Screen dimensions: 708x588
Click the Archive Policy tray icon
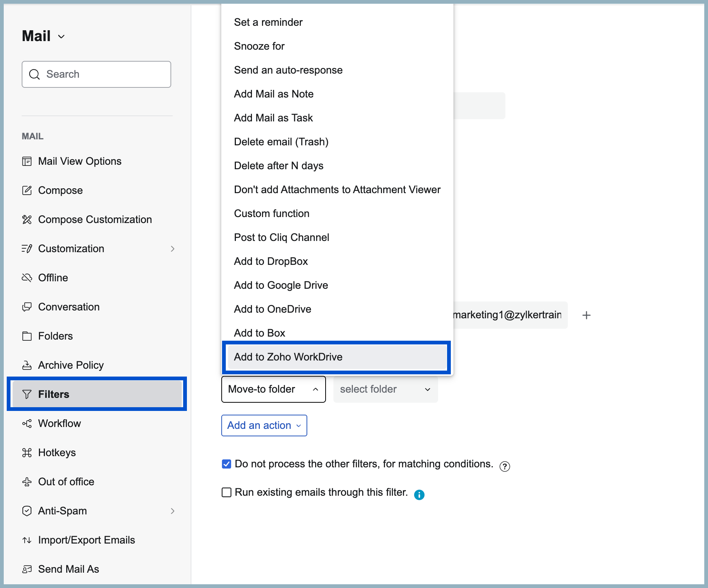pos(27,365)
